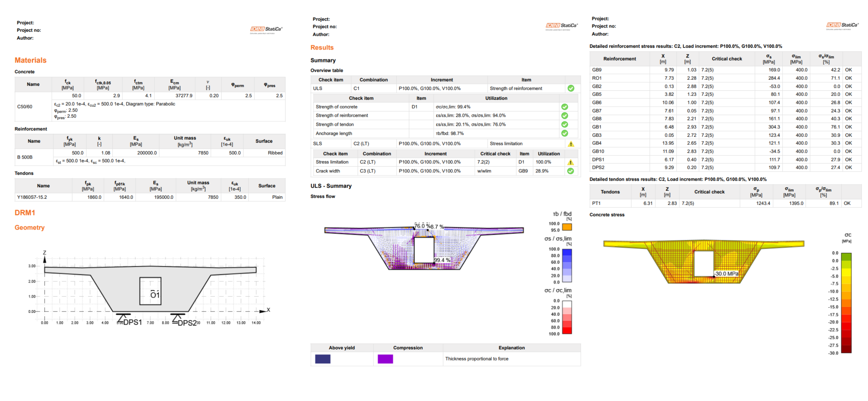Image resolution: width=868 pixels, height=401 pixels.
Task: Click the warning triangle in Stress limitation C2 row
Action: click(570, 162)
